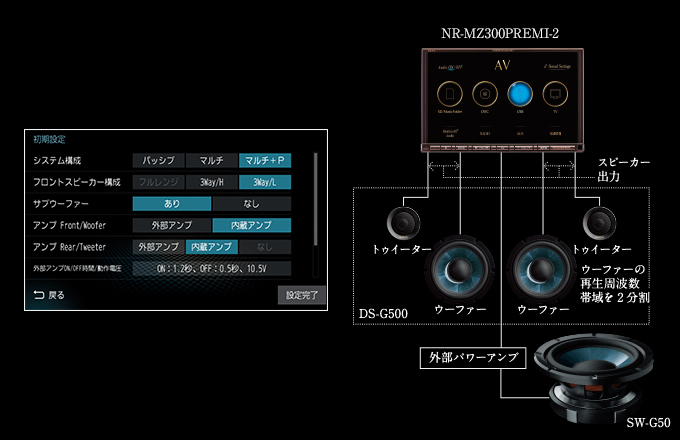Screen dimensions: 680x440
Task: Open external amp ON/OFF time setting field
Action: (211, 269)
